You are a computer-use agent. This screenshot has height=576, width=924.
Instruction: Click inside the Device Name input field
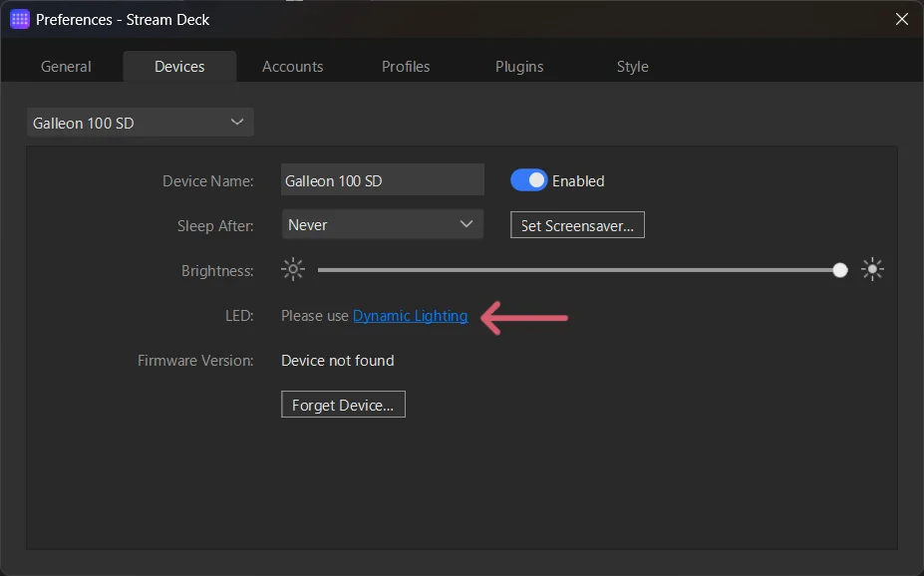(x=383, y=179)
